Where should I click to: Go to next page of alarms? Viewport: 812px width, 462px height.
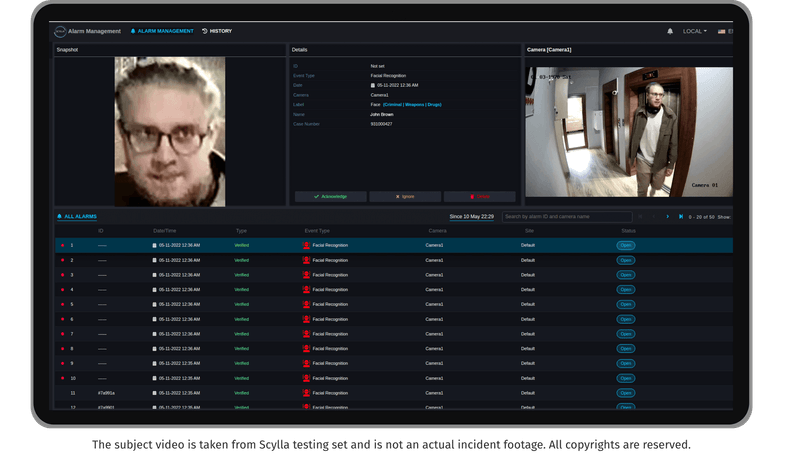tap(668, 216)
